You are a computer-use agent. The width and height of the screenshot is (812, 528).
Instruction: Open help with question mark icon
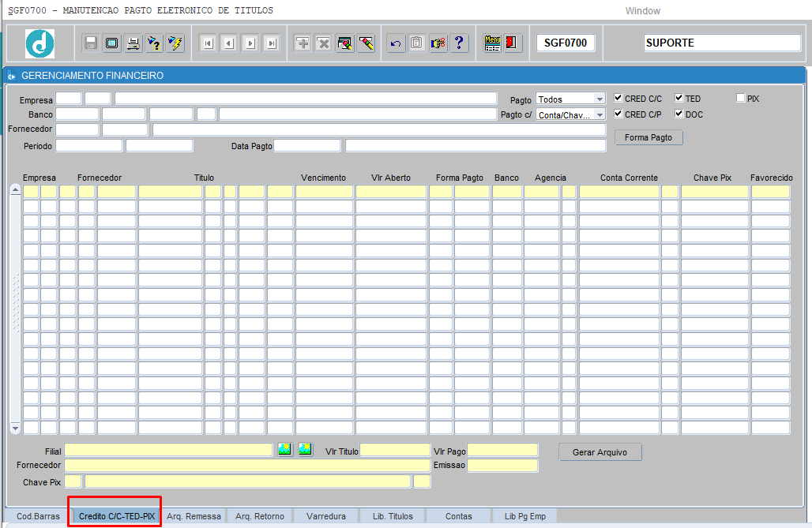[458, 43]
